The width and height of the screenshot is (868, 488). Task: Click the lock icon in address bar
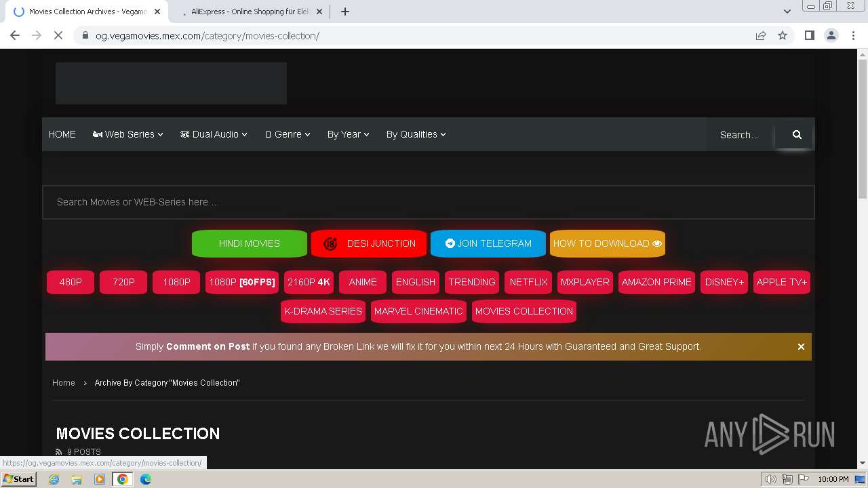85,35
